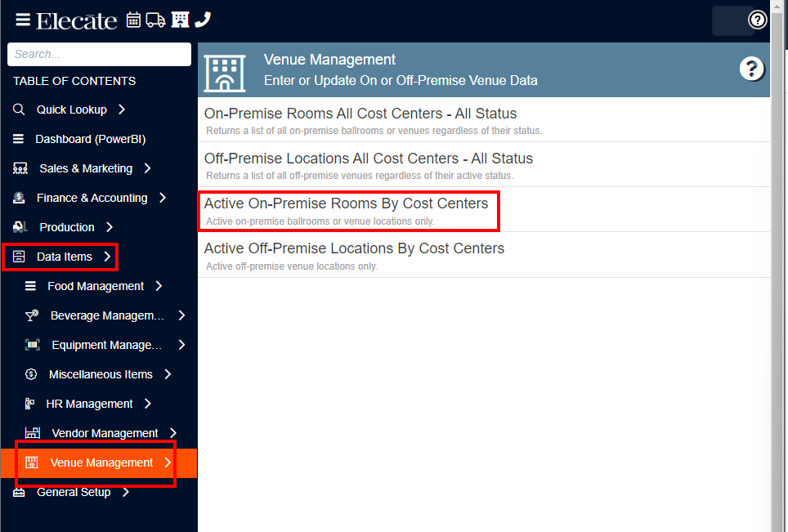Open the help question mark on the banner
The image size is (788, 532).
tap(751, 69)
